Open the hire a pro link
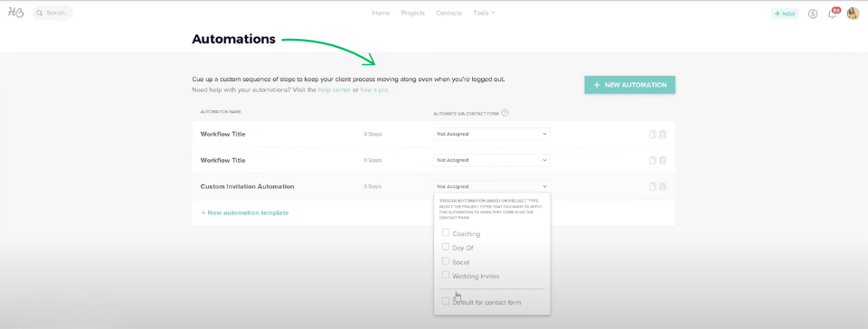Image resolution: width=868 pixels, height=329 pixels. pyautogui.click(x=374, y=89)
